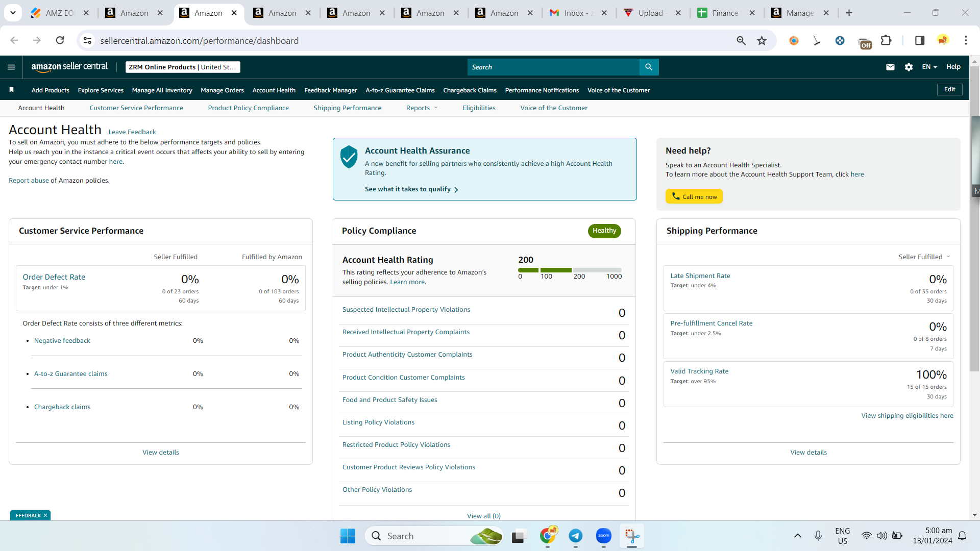Click the Seller Central search input field
The width and height of the screenshot is (980, 551).
[553, 67]
